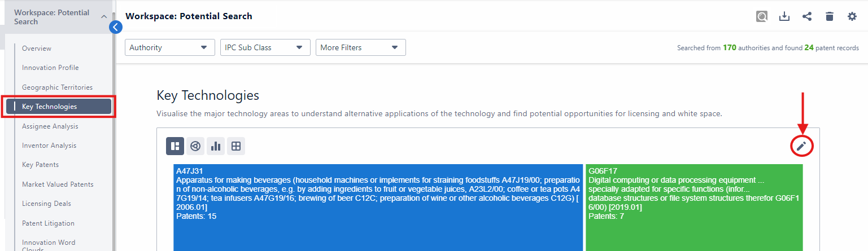Open the Patent Litigation page
This screenshot has height=251, width=868.
coord(48,223)
